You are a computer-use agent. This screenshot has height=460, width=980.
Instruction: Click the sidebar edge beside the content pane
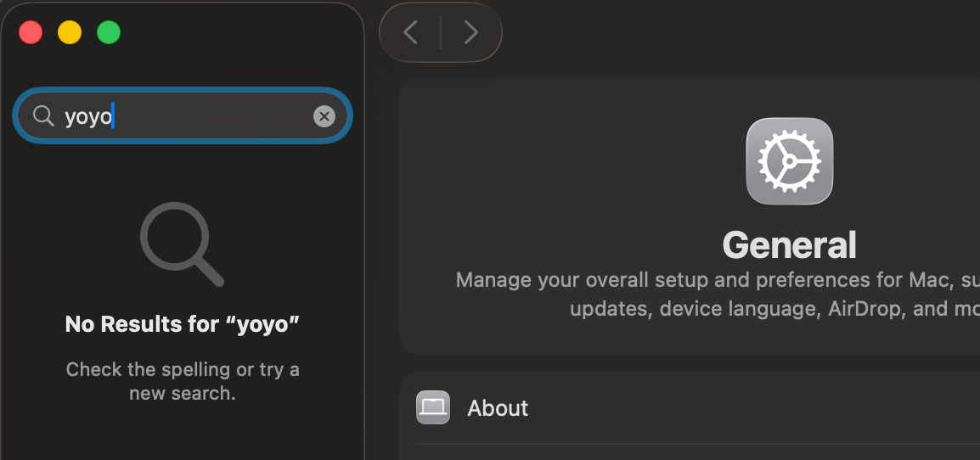pos(364,255)
